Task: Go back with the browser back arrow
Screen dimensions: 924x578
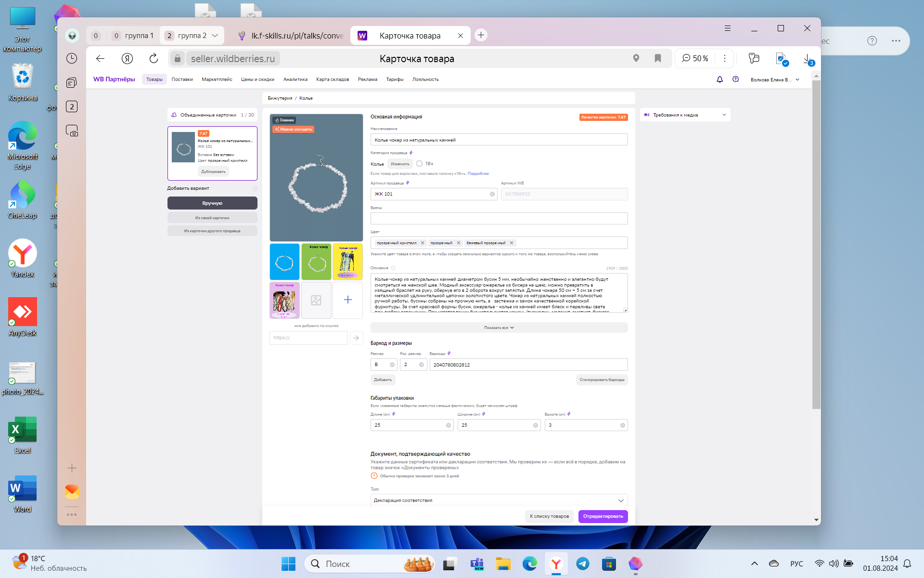Action: (100, 58)
